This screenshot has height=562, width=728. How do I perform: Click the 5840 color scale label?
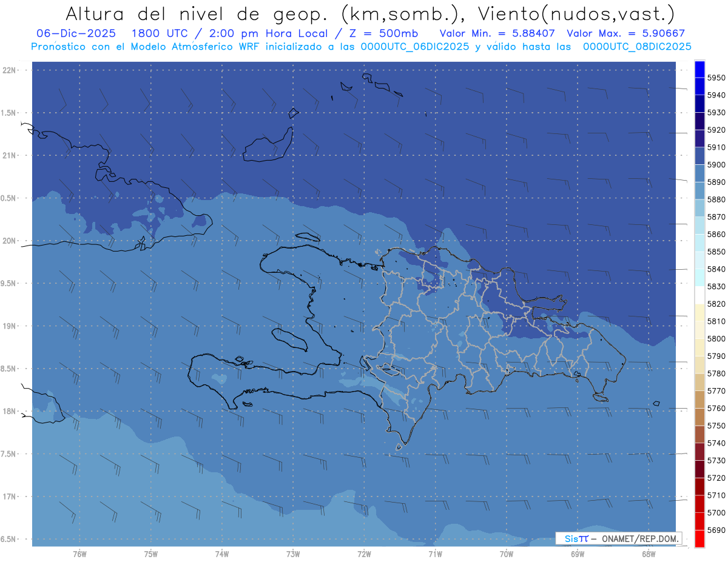(x=716, y=269)
